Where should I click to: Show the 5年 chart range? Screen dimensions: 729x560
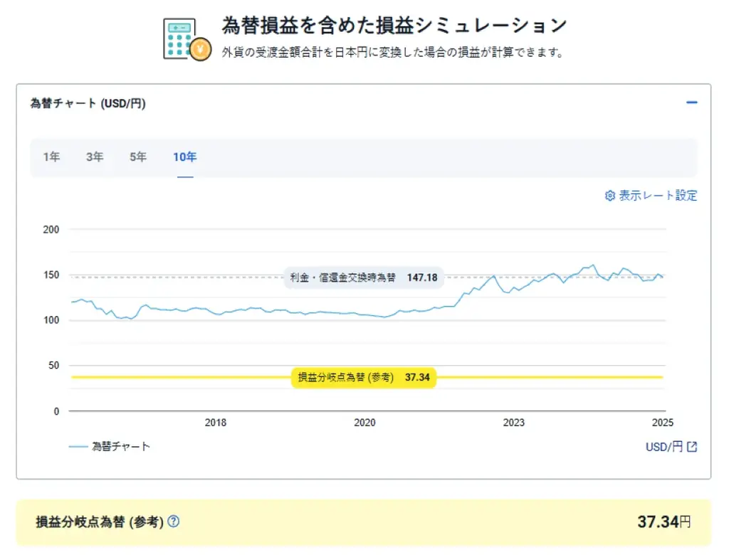click(x=138, y=157)
